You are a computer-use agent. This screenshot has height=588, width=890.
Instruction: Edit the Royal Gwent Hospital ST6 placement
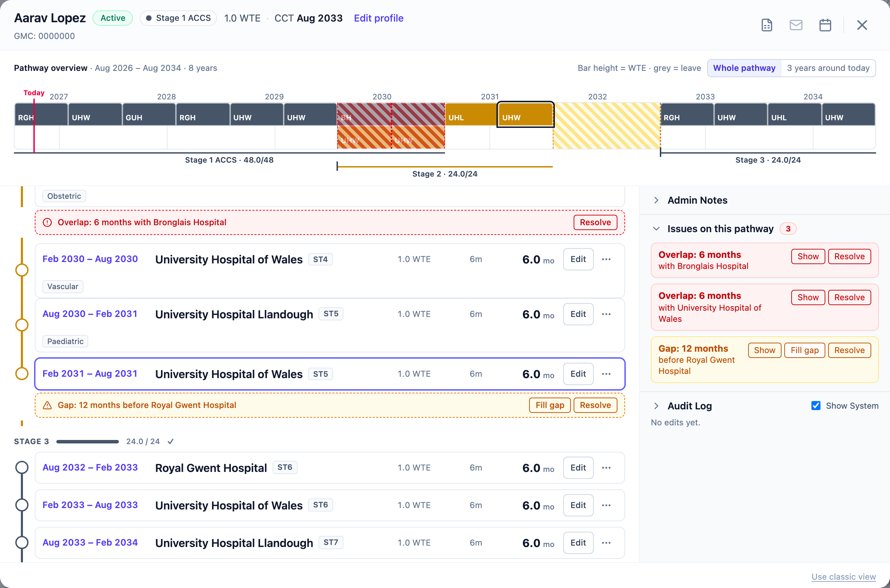(x=578, y=468)
